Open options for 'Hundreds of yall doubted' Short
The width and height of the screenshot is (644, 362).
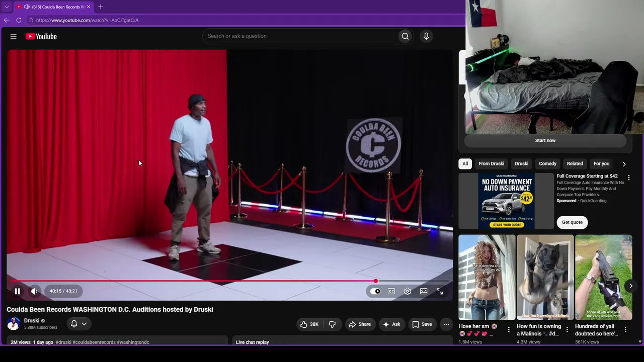[625, 330]
